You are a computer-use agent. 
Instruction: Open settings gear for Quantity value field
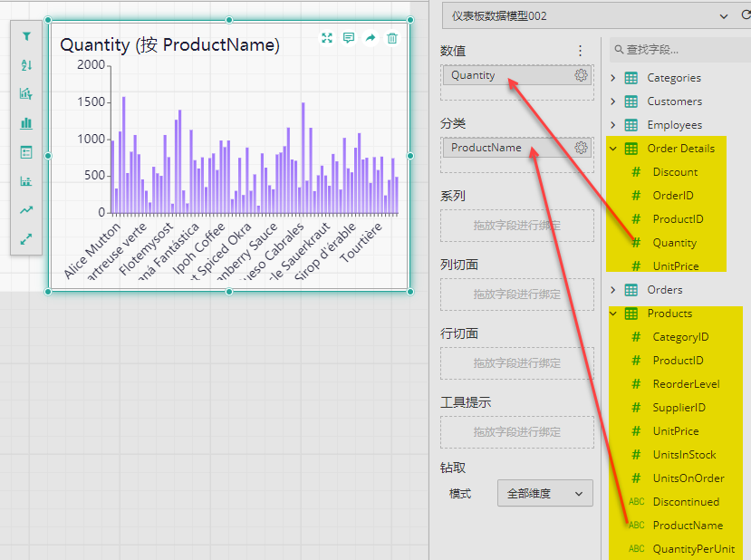click(581, 75)
